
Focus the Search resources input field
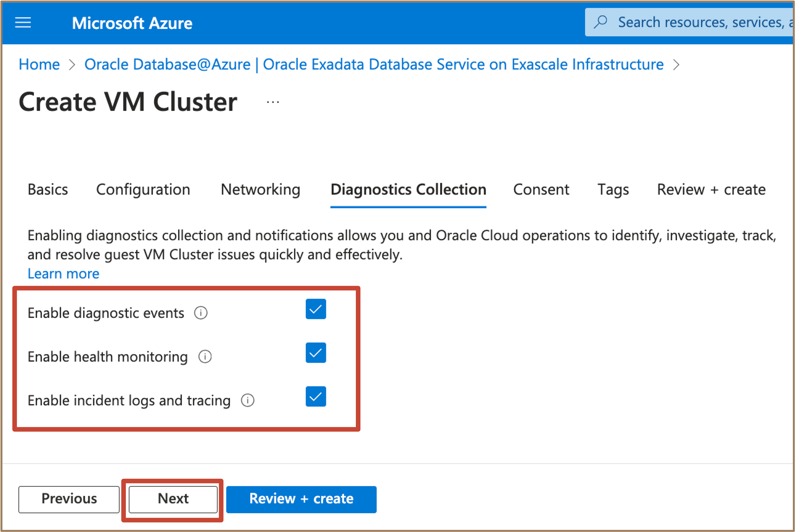[690, 22]
